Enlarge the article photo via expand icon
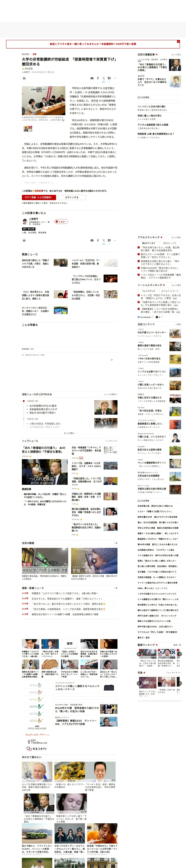The height and width of the screenshot is (868, 186). point(63,120)
